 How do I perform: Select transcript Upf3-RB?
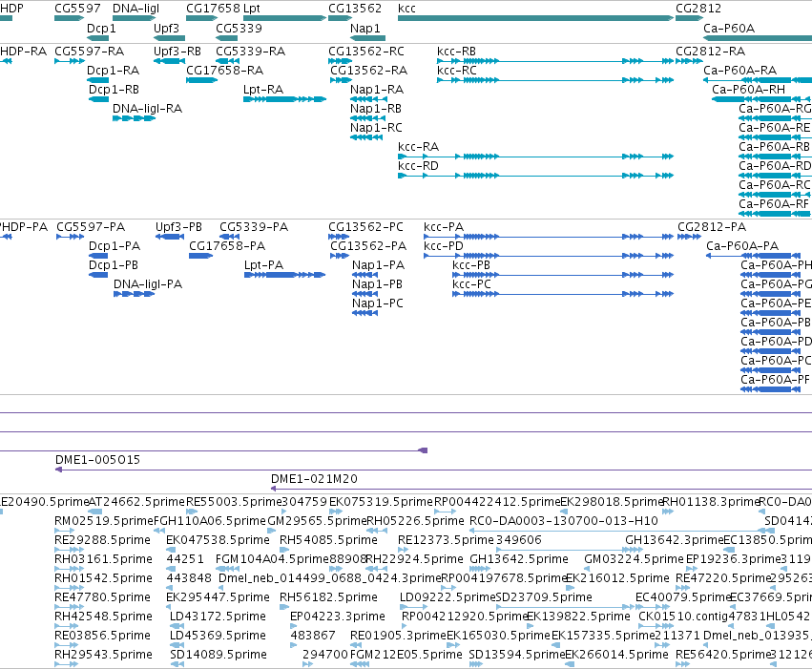click(x=177, y=52)
